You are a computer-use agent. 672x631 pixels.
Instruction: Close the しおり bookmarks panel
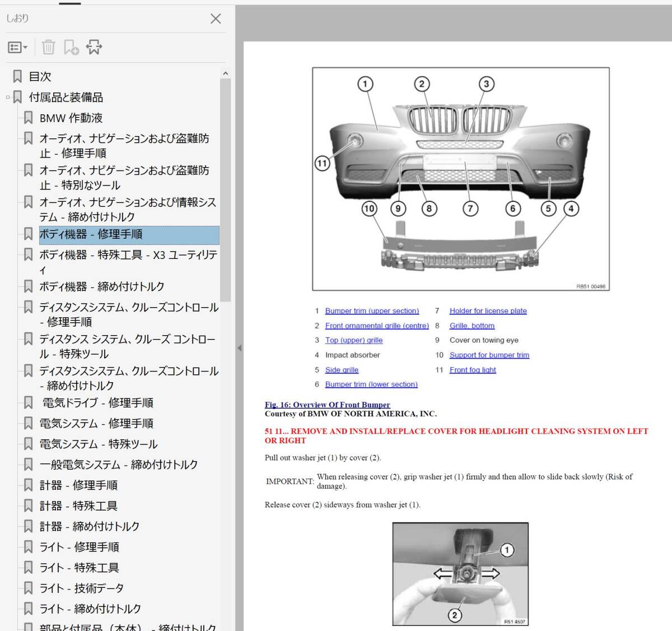click(x=216, y=18)
